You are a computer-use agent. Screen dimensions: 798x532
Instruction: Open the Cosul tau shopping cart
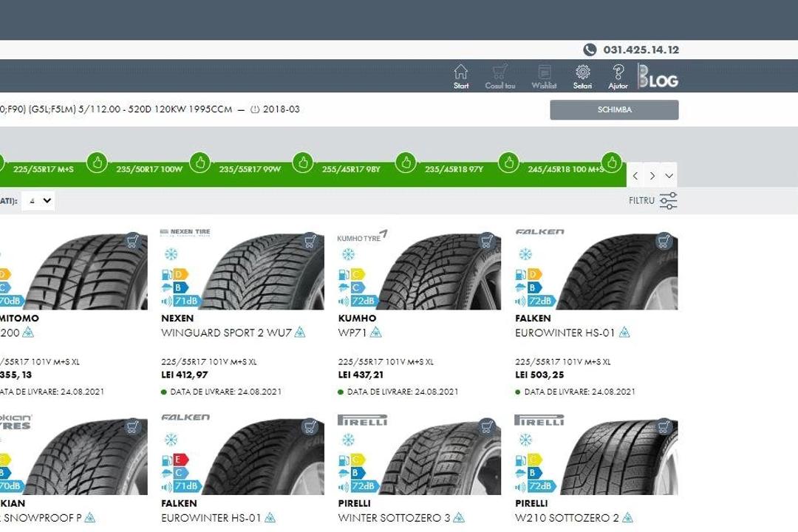click(499, 76)
